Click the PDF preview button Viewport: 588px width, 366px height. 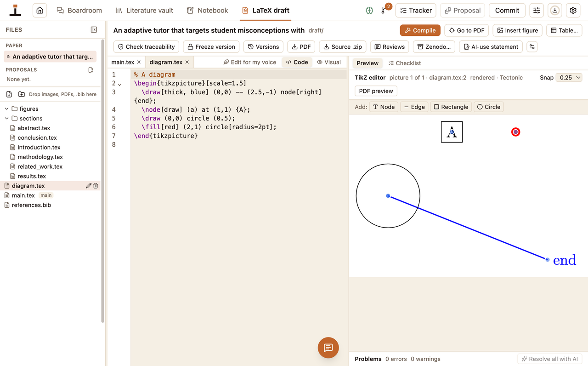(376, 91)
